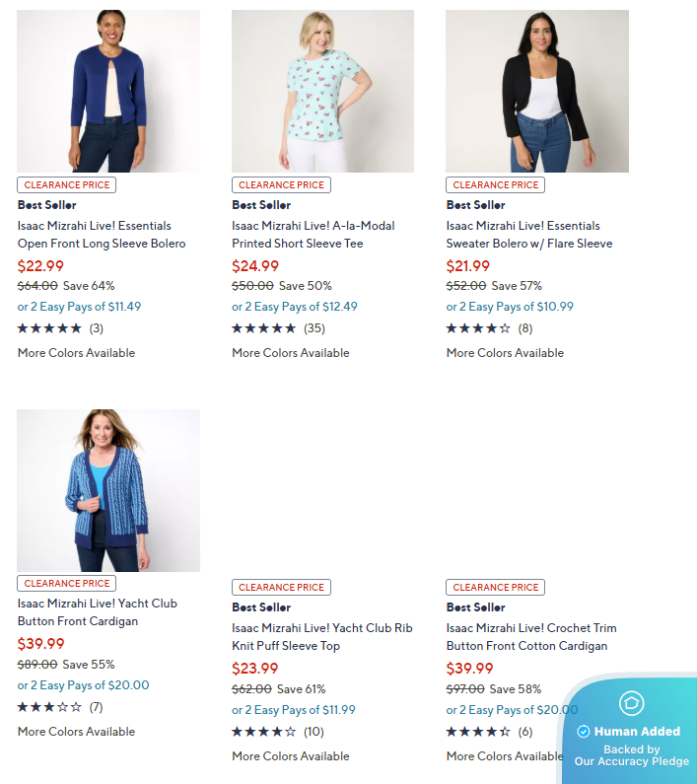Open five-star rating of Open Front Bolero

[49, 328]
